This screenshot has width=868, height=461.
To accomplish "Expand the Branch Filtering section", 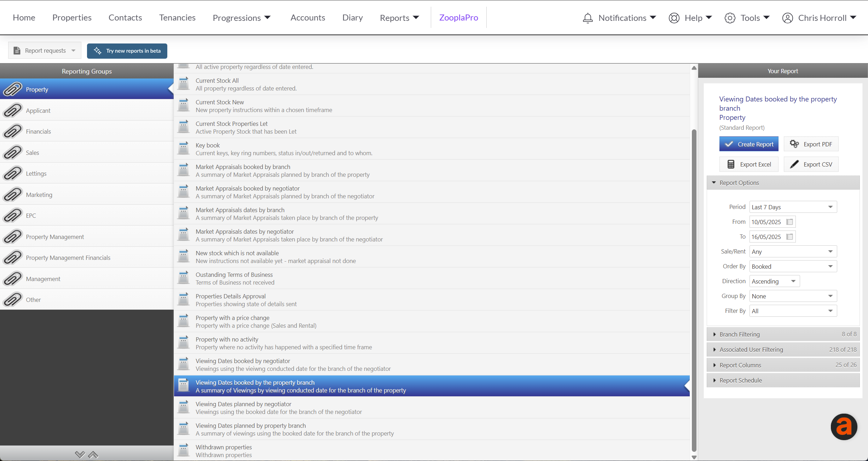I will click(783, 334).
